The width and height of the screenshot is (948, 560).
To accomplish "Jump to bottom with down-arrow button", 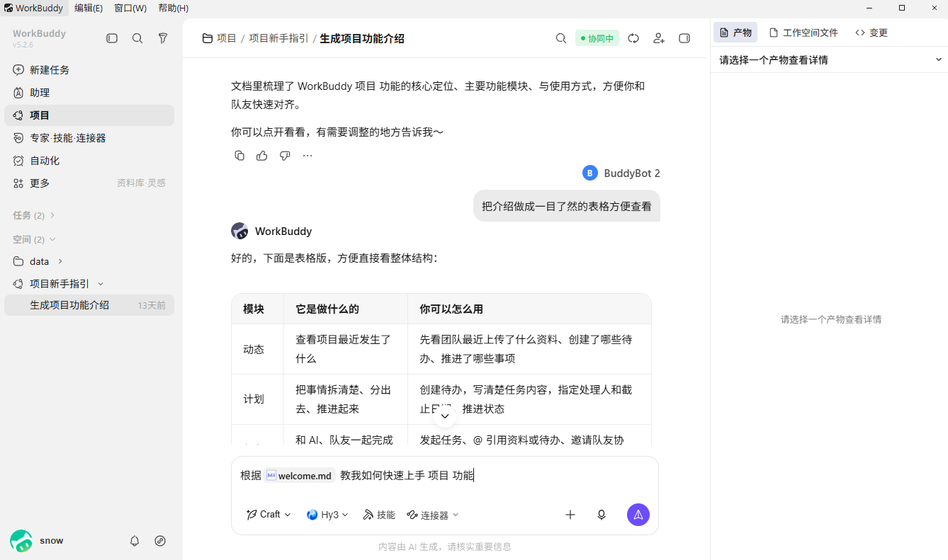I will 445,416.
